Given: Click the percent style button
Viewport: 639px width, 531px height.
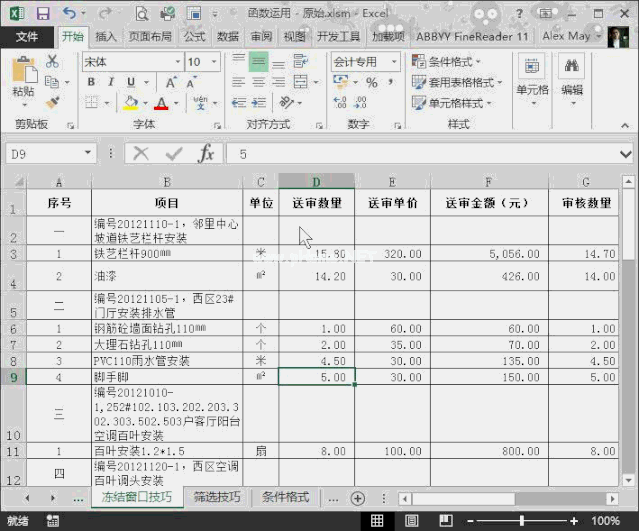Looking at the screenshot, I should [x=371, y=83].
